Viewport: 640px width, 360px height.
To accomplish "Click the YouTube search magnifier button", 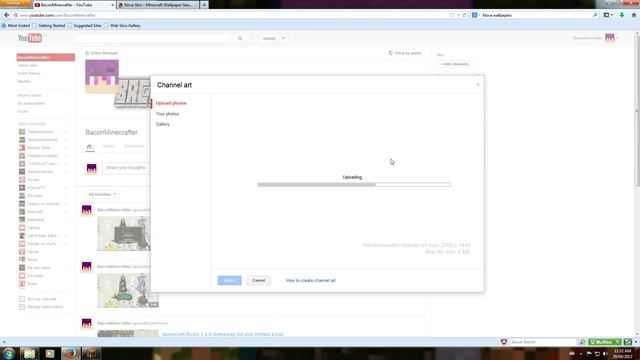I will click(240, 38).
